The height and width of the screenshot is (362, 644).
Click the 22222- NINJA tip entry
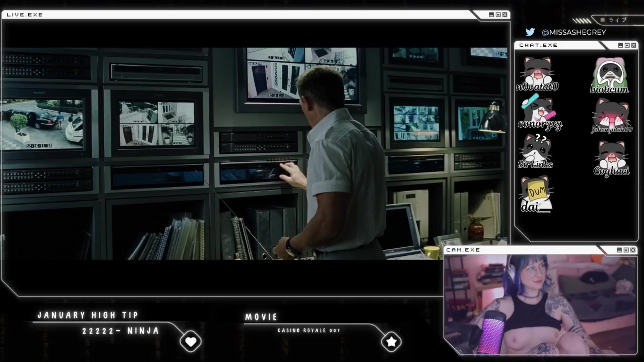tap(120, 331)
